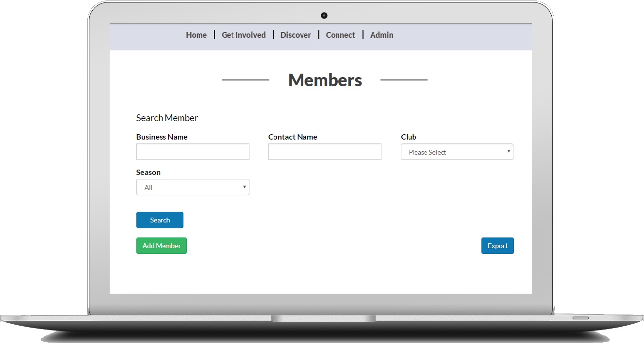Click the blue Search button
Viewport: 644px width, 347px height.
coord(160,220)
